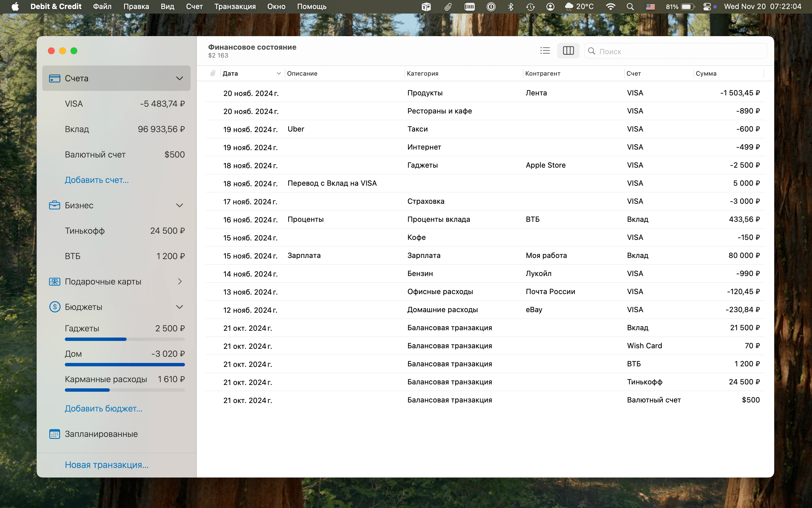The height and width of the screenshot is (508, 812).
Task: Click the Добавить счет... link
Action: 97,180
